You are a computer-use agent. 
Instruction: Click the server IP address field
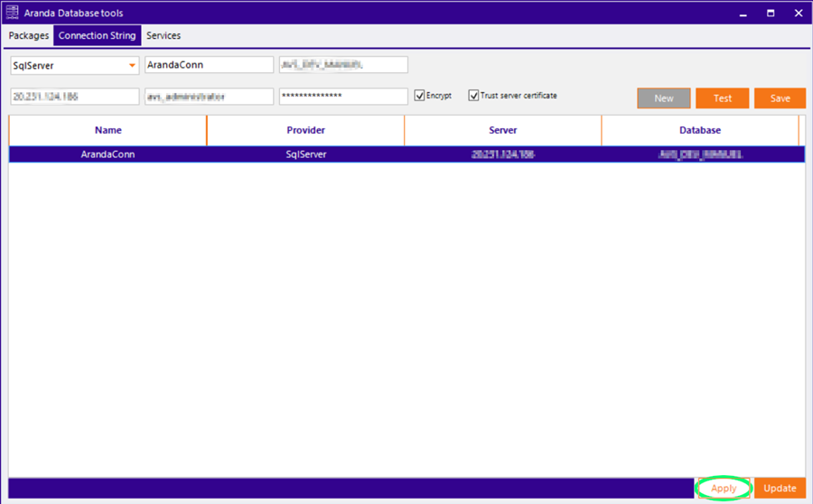tap(75, 97)
